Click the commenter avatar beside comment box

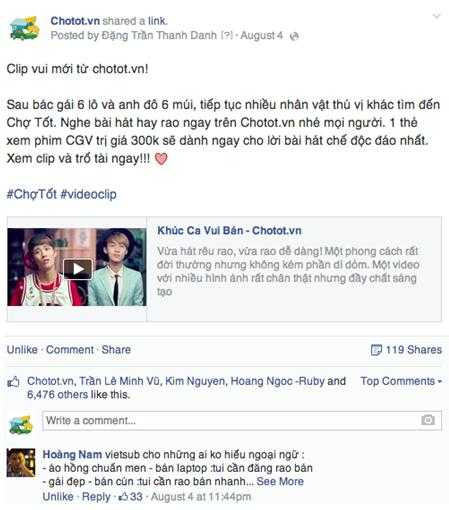(21, 425)
